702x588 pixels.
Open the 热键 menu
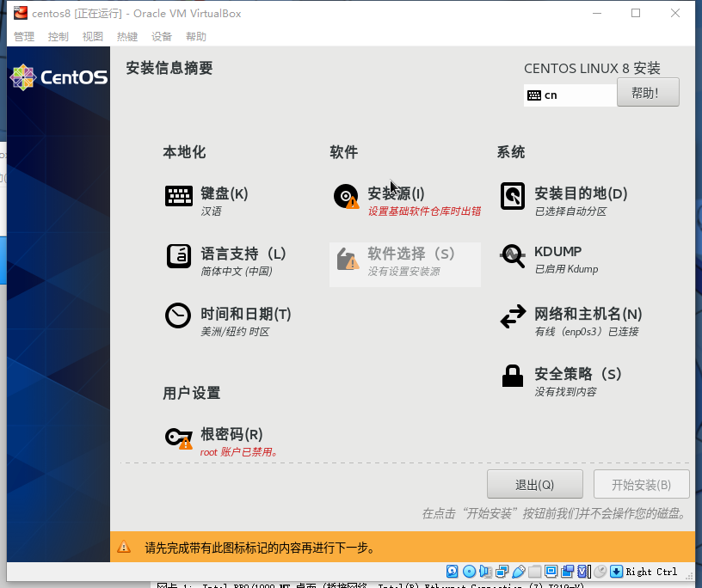127,37
